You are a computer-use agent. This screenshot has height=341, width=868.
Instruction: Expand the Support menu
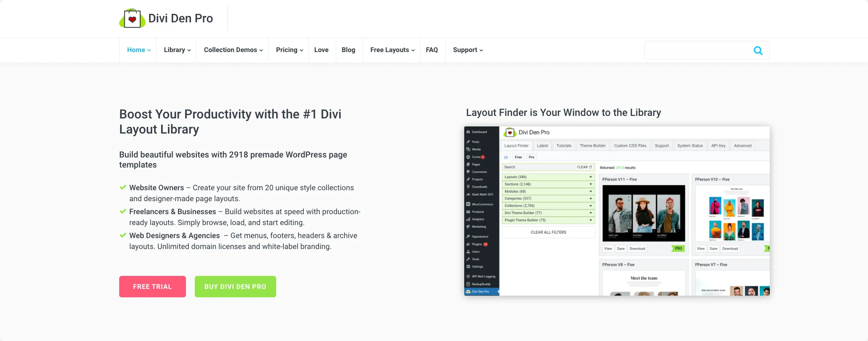(468, 50)
